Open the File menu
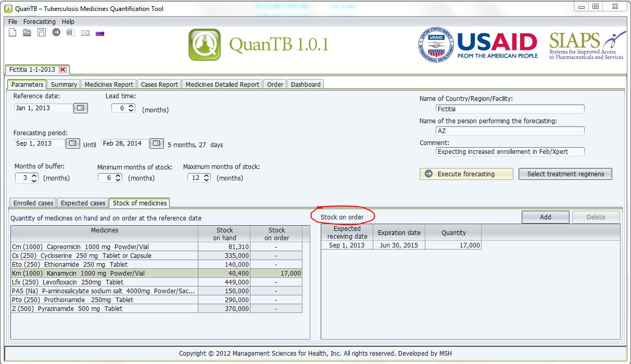Image resolution: width=631 pixels, height=364 pixels. tap(13, 22)
